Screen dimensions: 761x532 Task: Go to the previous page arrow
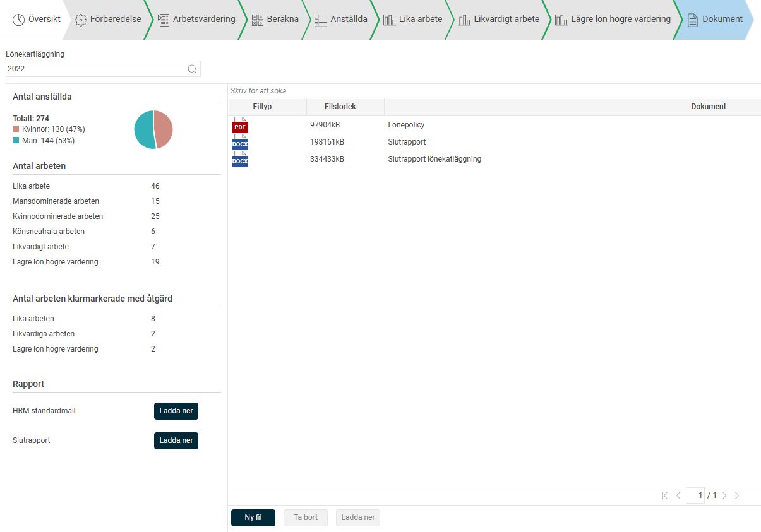click(678, 495)
